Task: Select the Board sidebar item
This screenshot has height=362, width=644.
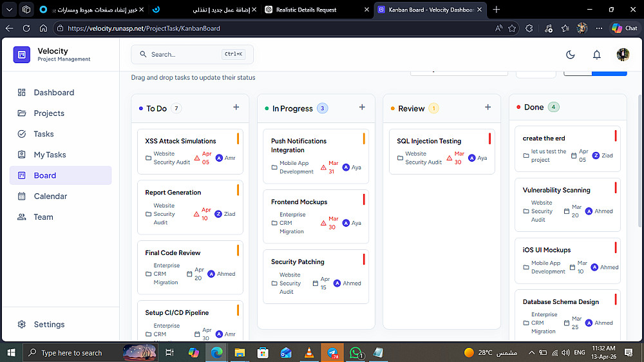Action: (x=61, y=175)
